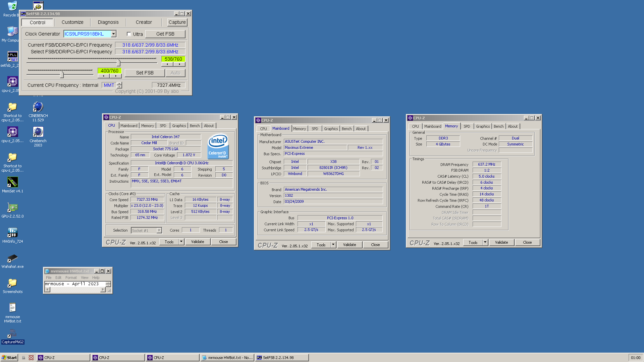This screenshot has width=644, height=362.
Task: Click the Set FSB button
Action: point(145,73)
